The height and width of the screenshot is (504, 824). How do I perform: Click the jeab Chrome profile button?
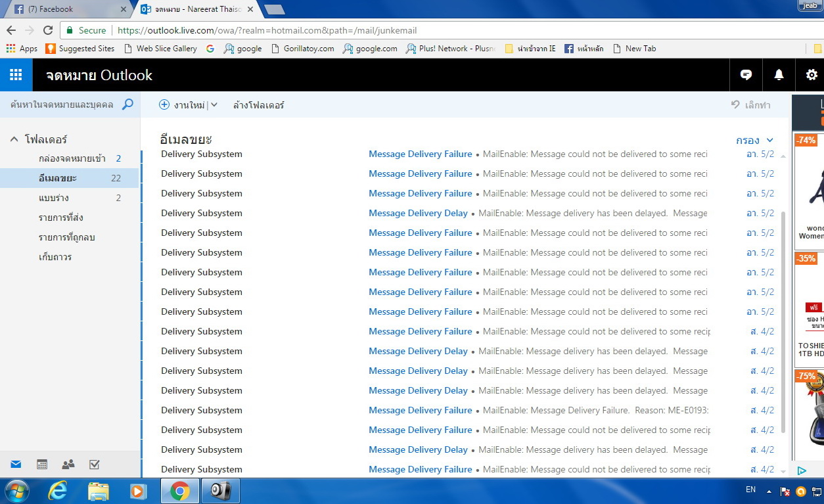(x=810, y=5)
